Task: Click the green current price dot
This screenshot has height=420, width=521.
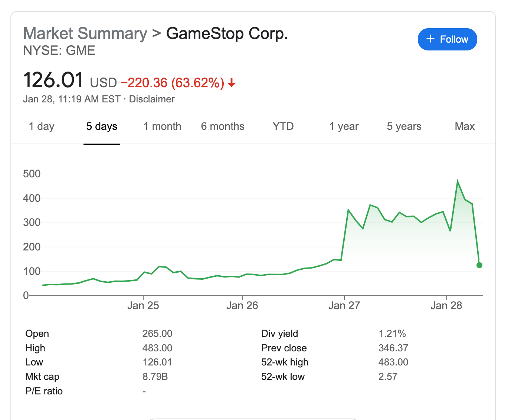Action: coord(479,265)
